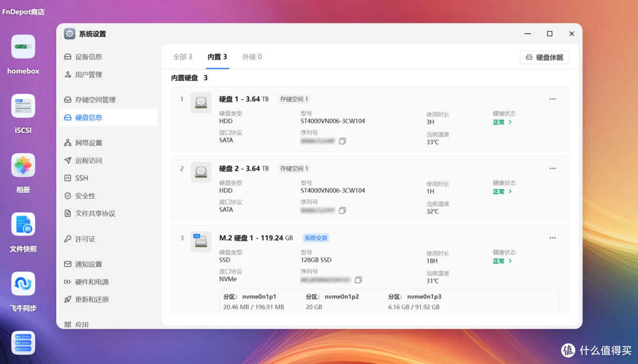Select the 内置 3 tab
This screenshot has height=364, width=638.
point(217,57)
